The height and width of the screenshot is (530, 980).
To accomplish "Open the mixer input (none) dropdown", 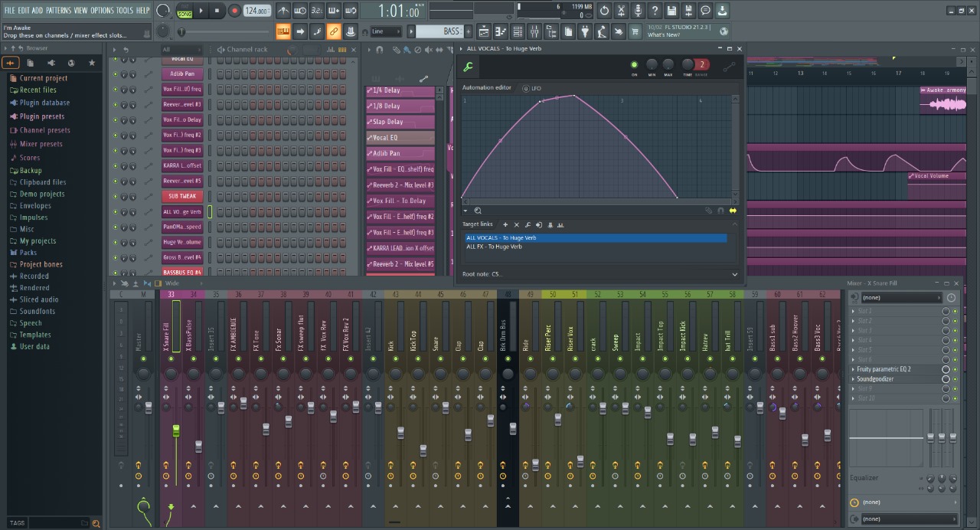I will (x=900, y=297).
